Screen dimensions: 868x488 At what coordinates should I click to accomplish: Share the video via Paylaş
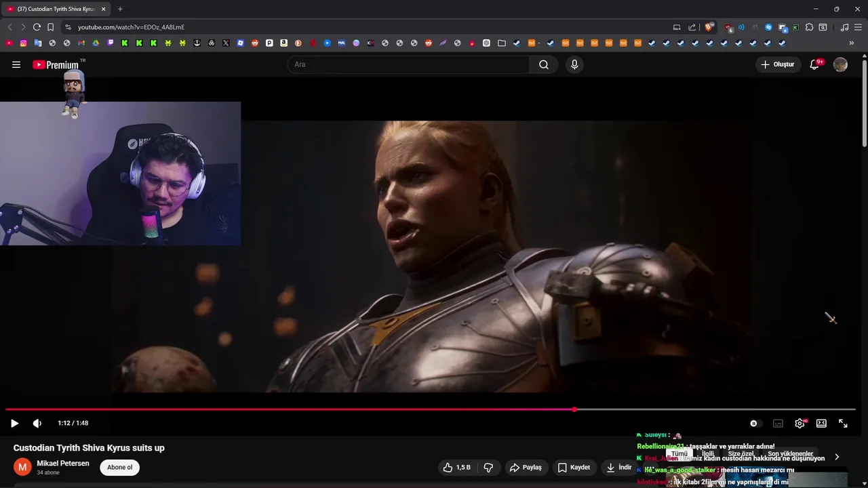[526, 467]
